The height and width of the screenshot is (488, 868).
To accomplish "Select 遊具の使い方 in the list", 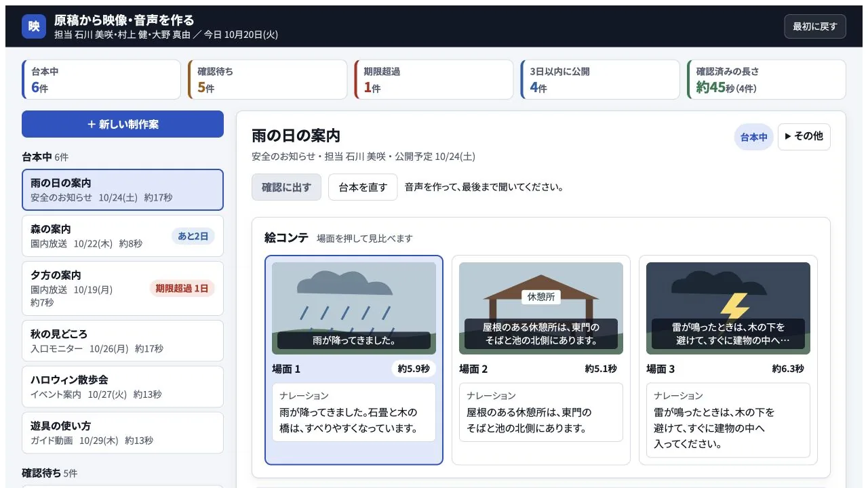I will [x=123, y=432].
